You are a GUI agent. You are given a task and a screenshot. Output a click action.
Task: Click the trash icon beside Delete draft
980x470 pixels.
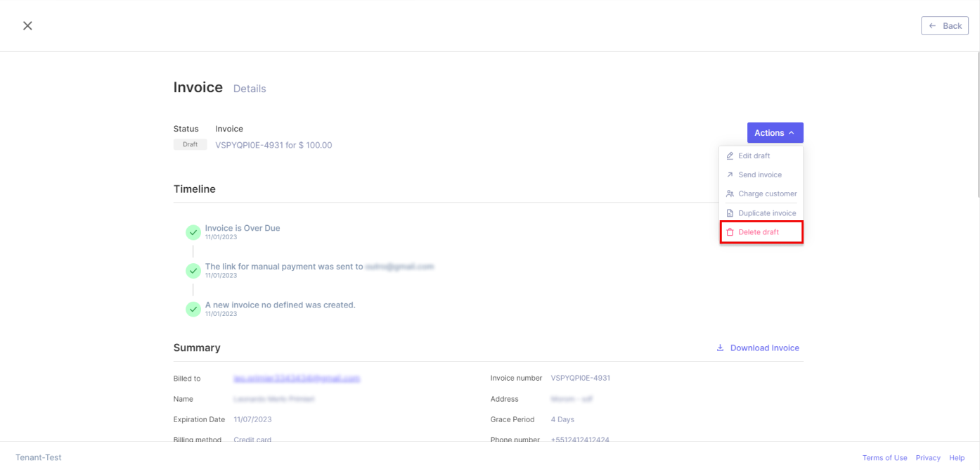pos(730,232)
